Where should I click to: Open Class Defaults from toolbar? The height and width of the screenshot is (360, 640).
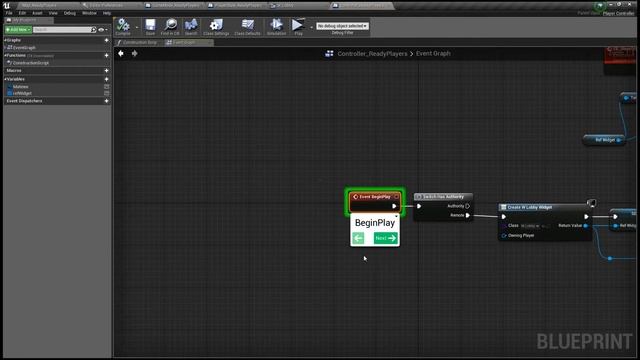click(247, 27)
